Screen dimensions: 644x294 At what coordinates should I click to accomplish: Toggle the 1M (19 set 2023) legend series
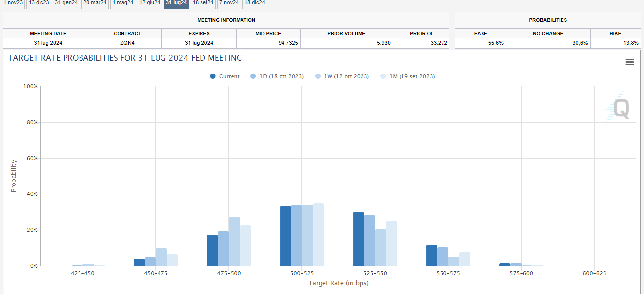pos(407,76)
